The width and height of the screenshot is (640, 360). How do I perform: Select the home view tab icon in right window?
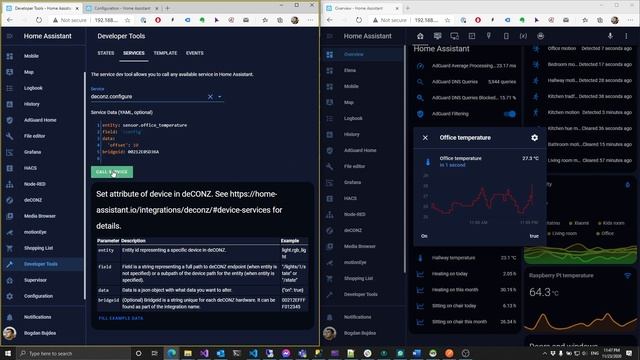[420, 36]
